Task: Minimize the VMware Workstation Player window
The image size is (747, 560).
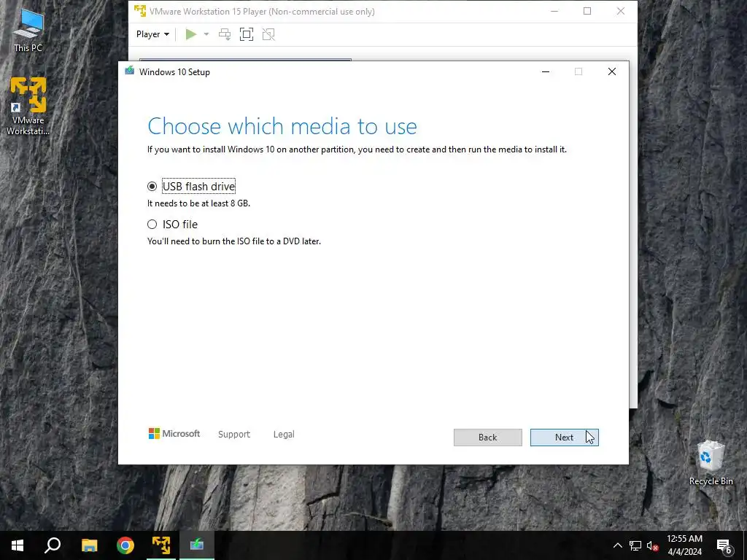Action: coord(554,11)
